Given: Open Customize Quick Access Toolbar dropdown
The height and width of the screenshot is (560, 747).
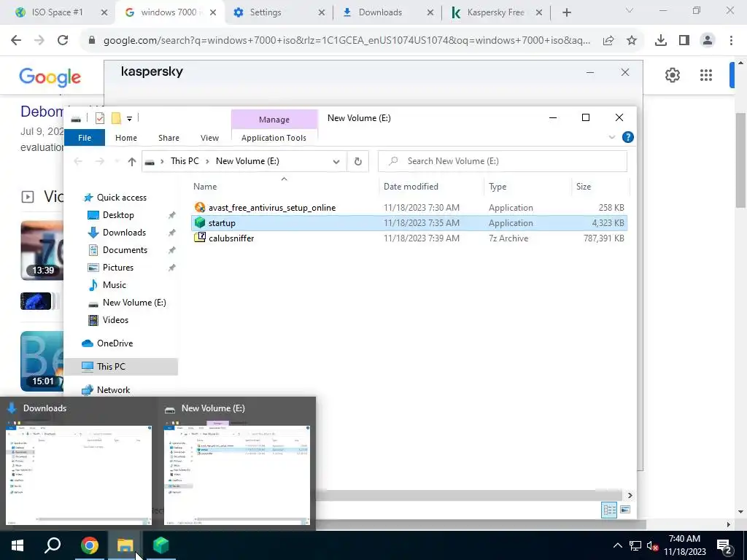Looking at the screenshot, I should pos(129,119).
